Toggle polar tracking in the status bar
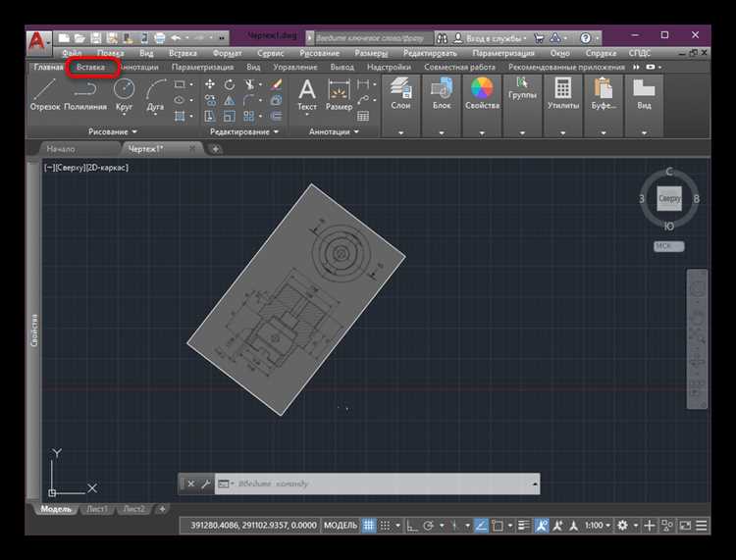The image size is (736, 560). [428, 526]
